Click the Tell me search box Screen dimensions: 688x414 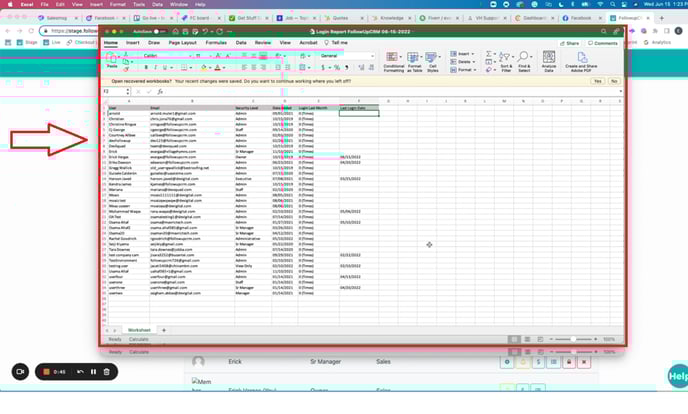[x=336, y=43]
